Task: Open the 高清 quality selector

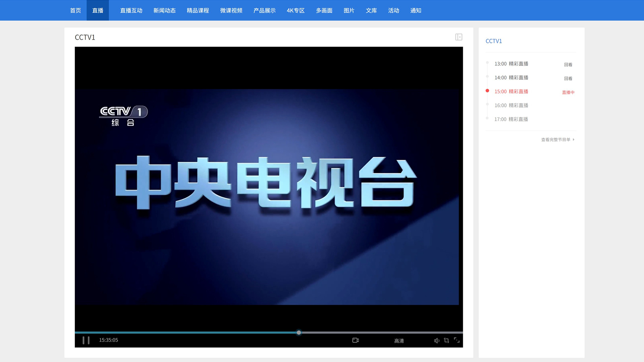Action: (399, 341)
